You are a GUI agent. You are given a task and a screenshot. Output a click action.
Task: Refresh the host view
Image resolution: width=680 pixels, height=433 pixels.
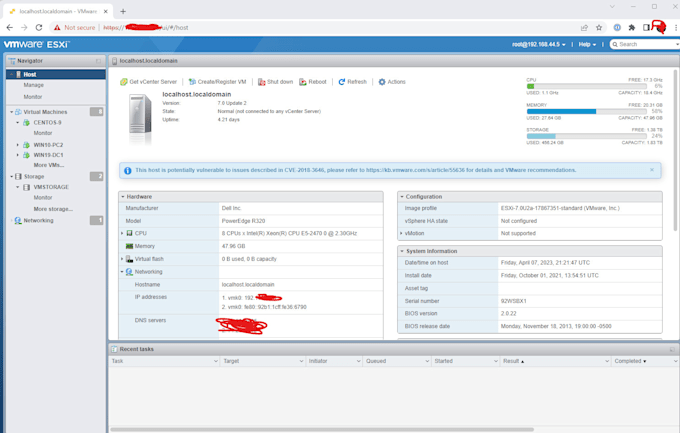tap(353, 82)
